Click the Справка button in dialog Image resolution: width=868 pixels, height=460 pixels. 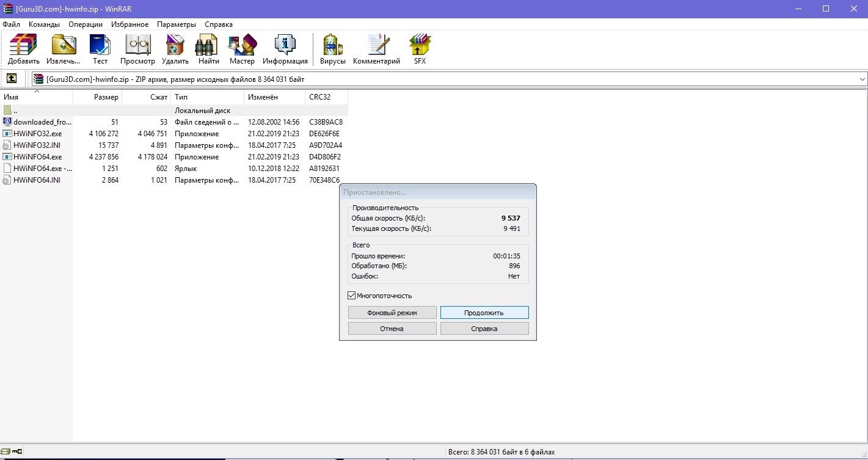pos(484,329)
